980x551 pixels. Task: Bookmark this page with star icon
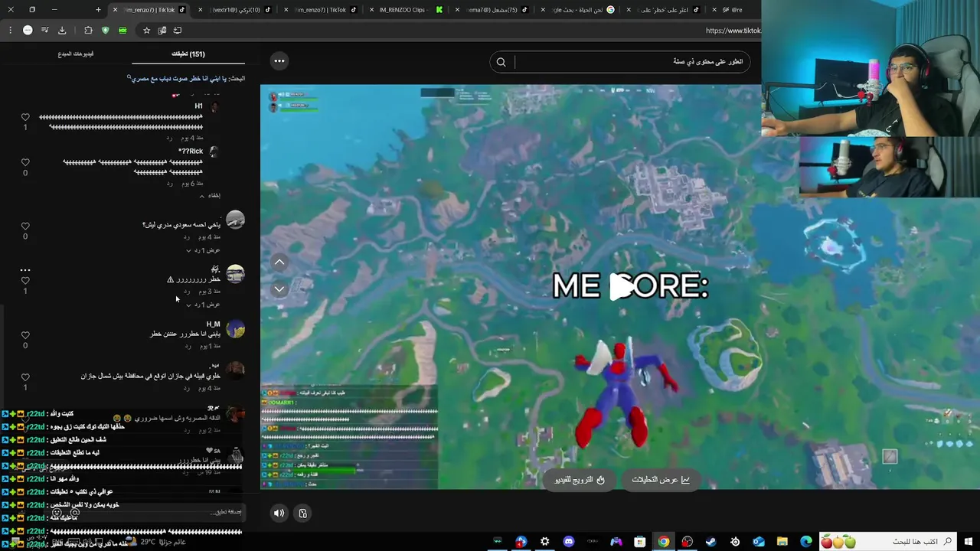click(146, 30)
